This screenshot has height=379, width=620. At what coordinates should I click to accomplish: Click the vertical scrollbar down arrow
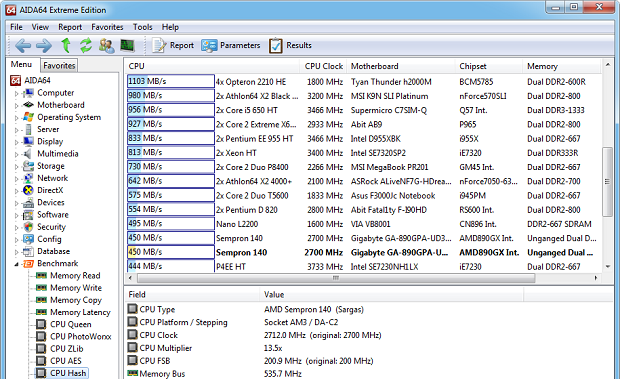(x=608, y=267)
